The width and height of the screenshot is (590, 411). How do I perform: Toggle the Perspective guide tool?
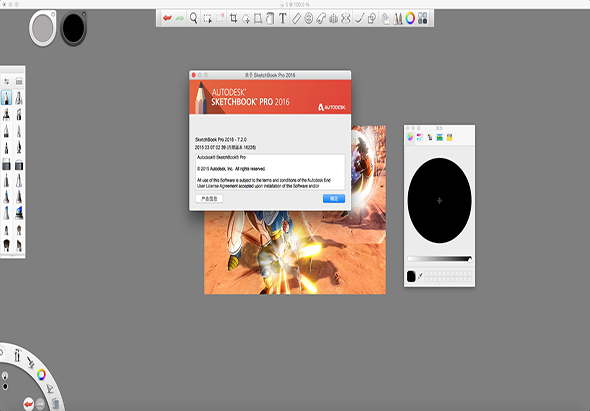click(333, 18)
